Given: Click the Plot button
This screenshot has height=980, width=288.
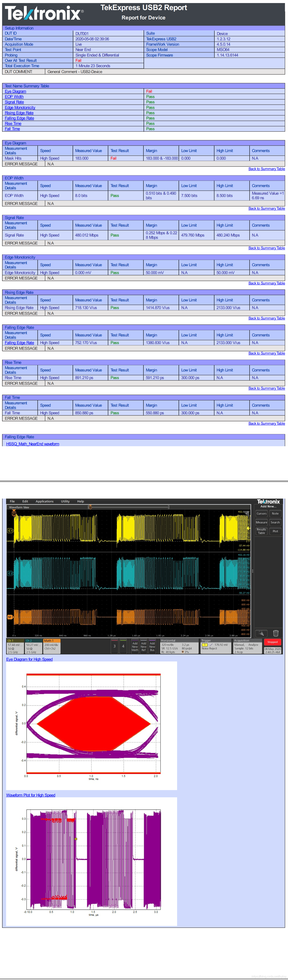Looking at the screenshot, I should click(275, 531).
